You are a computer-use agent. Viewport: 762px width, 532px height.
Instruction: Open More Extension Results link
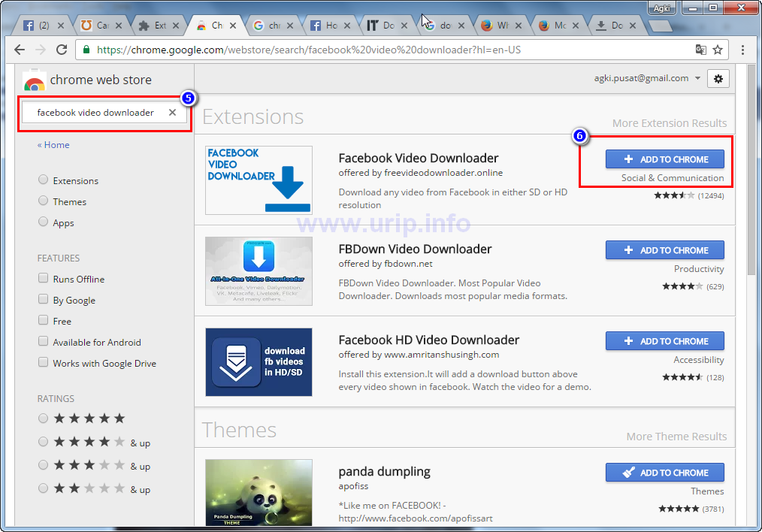pos(669,123)
